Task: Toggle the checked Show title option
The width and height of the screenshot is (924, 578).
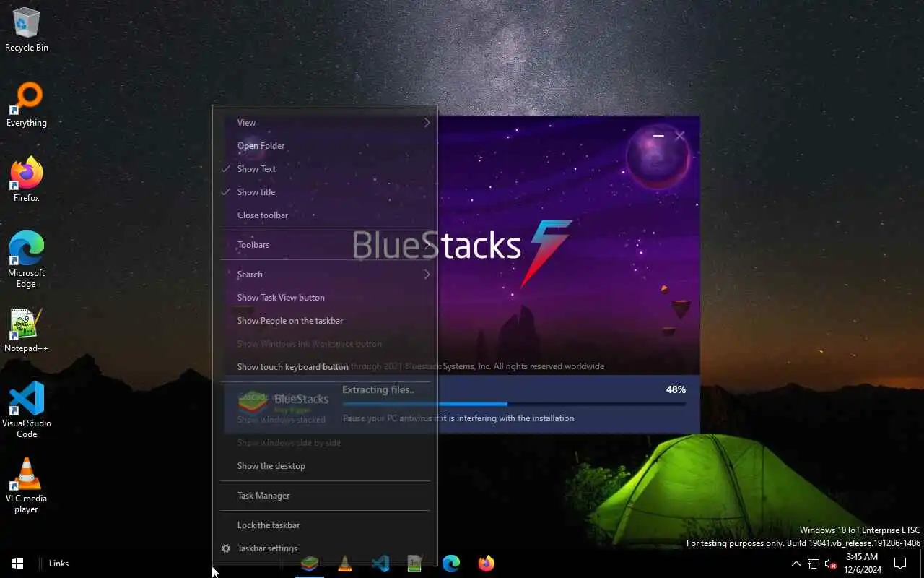Action: click(x=326, y=192)
